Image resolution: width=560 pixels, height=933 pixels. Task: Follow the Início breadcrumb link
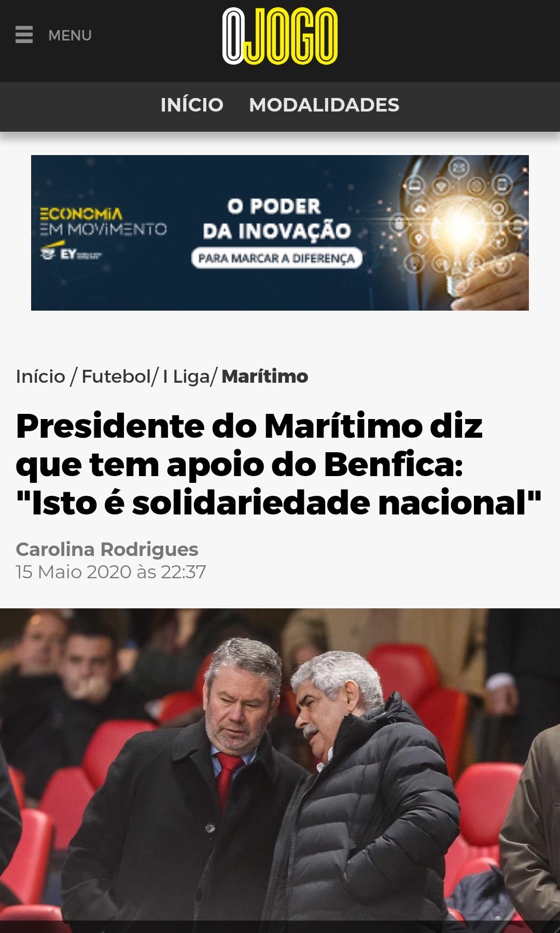(40, 377)
